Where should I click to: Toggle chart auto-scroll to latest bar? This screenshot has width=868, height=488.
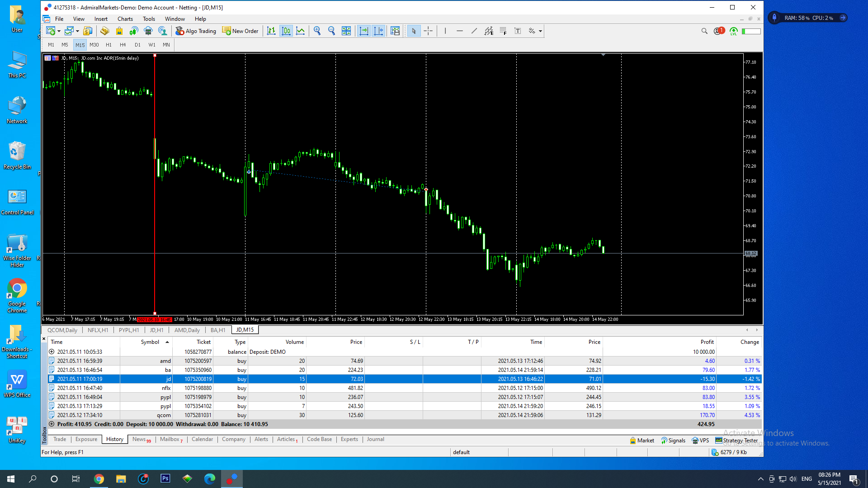[364, 31]
